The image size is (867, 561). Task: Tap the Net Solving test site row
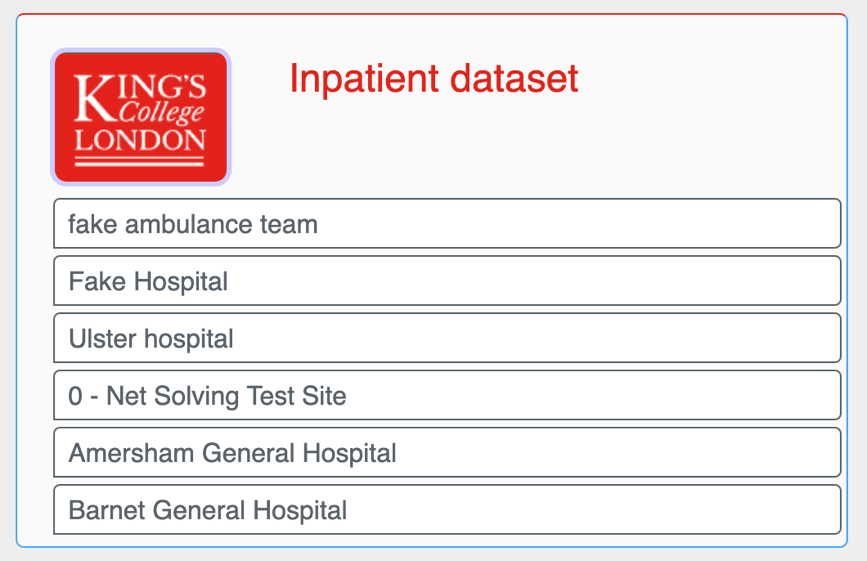447,395
